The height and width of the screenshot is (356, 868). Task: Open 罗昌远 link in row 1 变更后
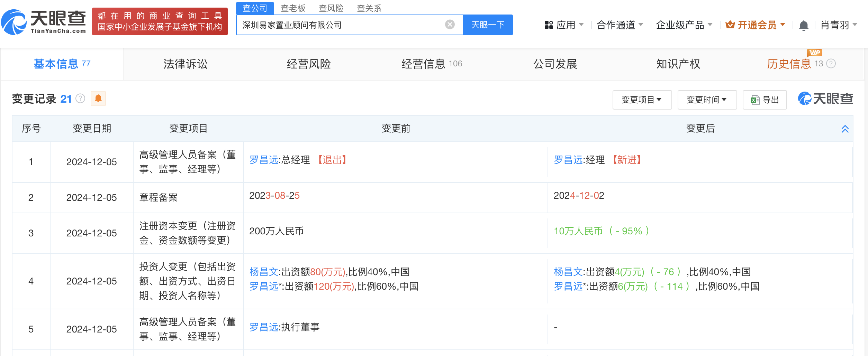point(568,160)
